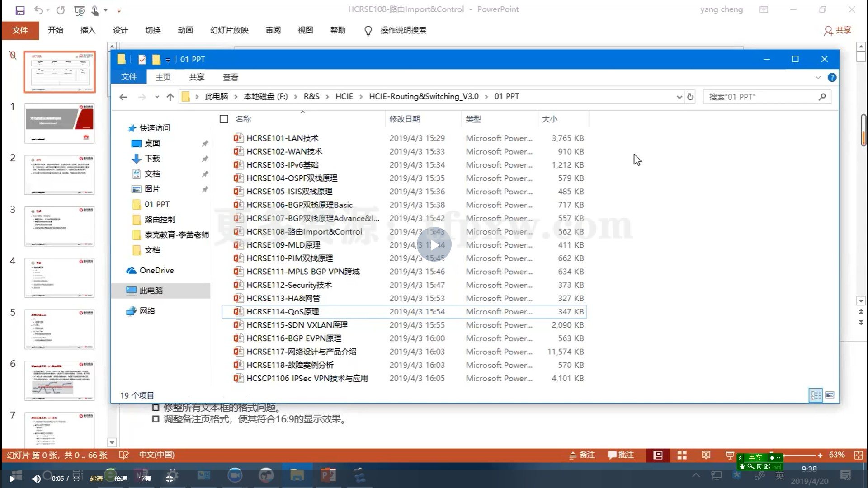
Task: Switch to normal view icon in status bar
Action: click(658, 455)
